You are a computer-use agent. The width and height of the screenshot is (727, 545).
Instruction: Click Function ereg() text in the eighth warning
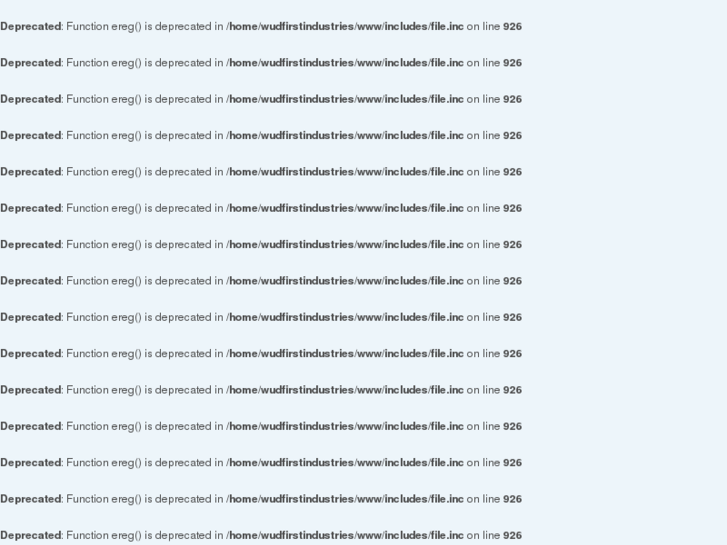[x=104, y=281]
